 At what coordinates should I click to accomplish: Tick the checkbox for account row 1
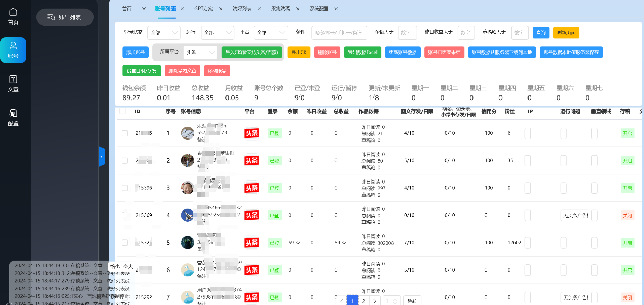point(125,133)
